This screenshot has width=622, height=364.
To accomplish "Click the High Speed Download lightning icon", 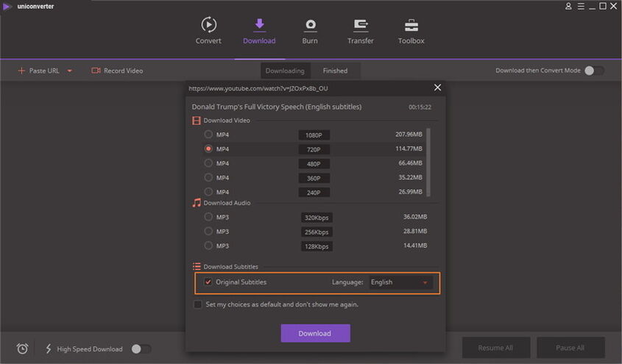I will point(49,349).
